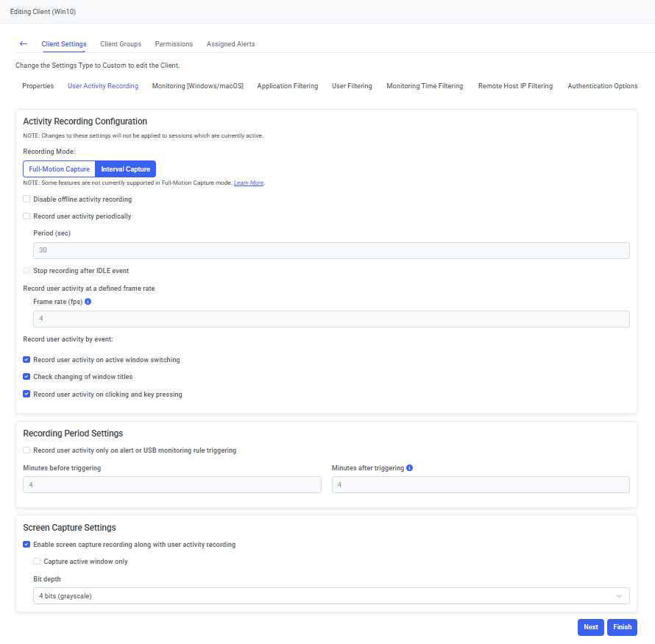Tick the Capture active window only checkbox
The height and width of the screenshot is (644, 655).
click(37, 562)
